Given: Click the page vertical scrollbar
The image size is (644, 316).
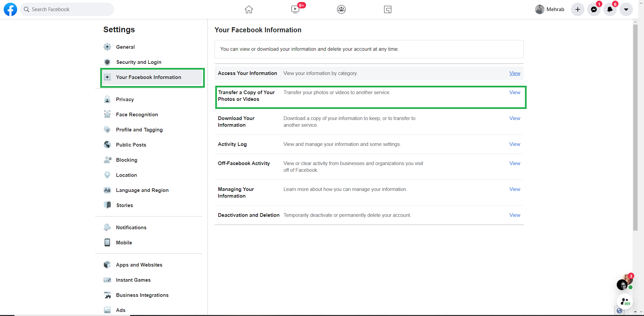Looking at the screenshot, I should point(635,128).
